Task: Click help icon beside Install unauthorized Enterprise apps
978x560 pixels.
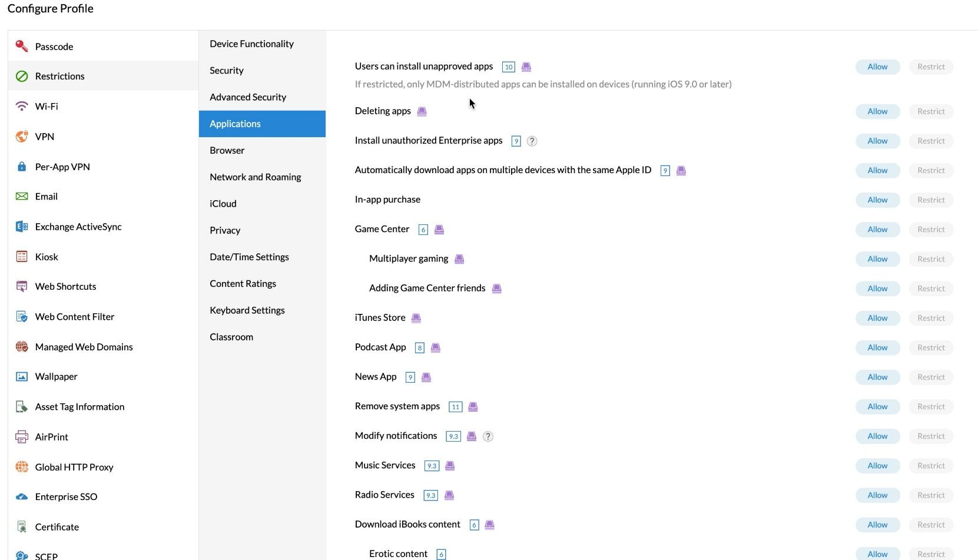Action: [x=532, y=141]
